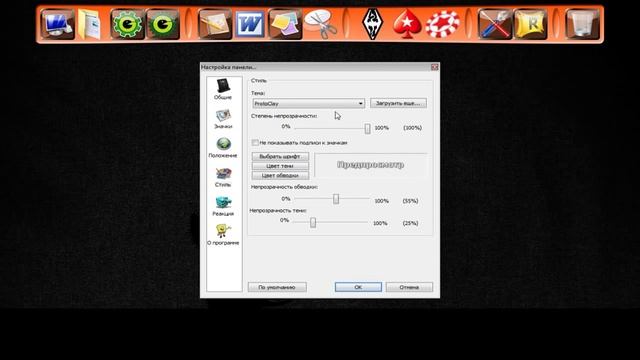Open the red poker chip icon
The width and height of the screenshot is (640, 360).
(442, 24)
